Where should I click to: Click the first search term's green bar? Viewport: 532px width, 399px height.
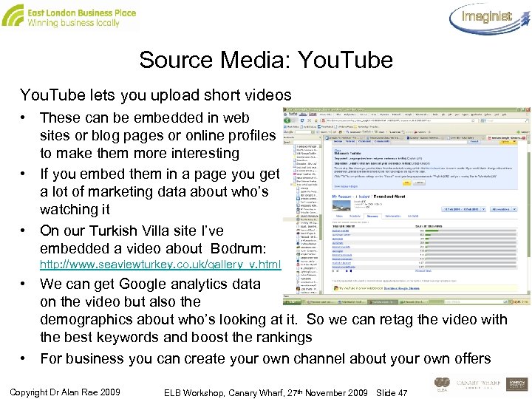(432, 231)
